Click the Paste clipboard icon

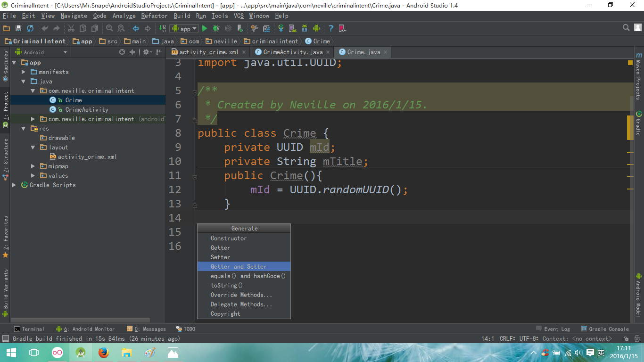[95, 28]
